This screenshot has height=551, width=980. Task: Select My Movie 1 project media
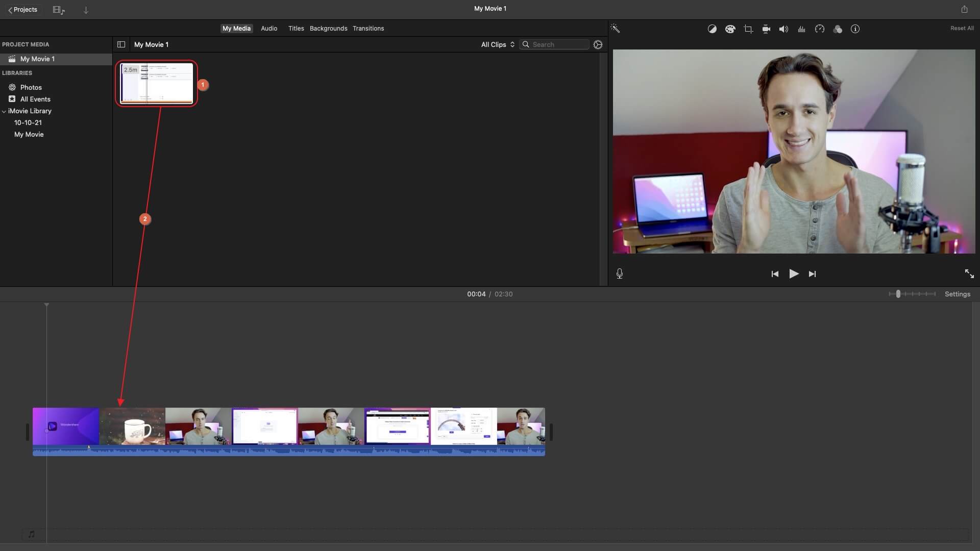56,59
